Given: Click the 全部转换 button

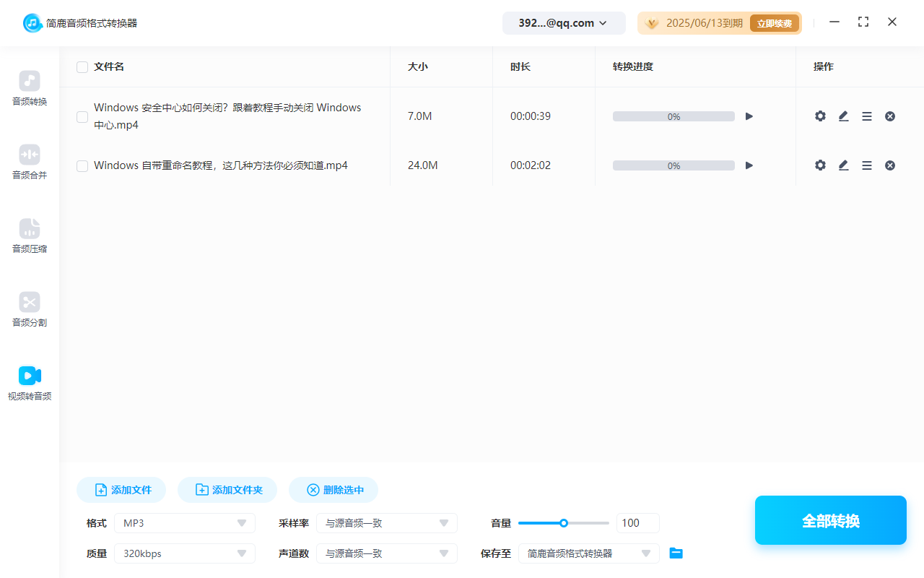Looking at the screenshot, I should [x=830, y=520].
